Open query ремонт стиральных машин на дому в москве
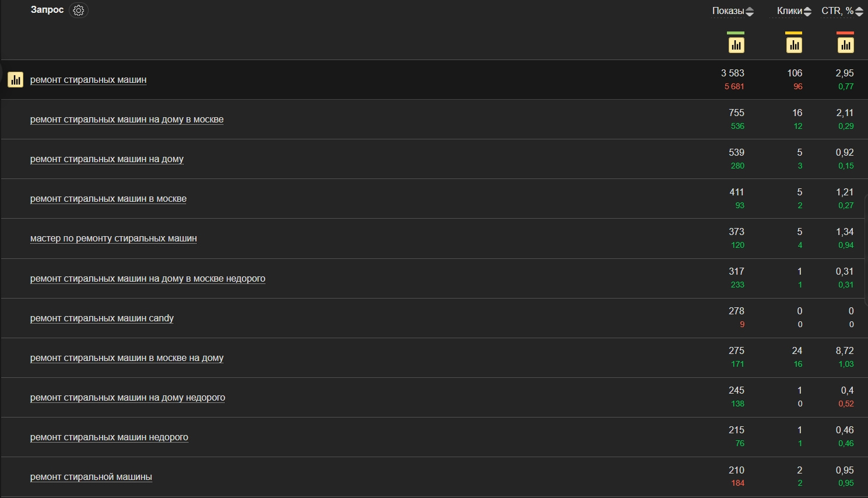Viewport: 868px width, 498px height. point(126,120)
